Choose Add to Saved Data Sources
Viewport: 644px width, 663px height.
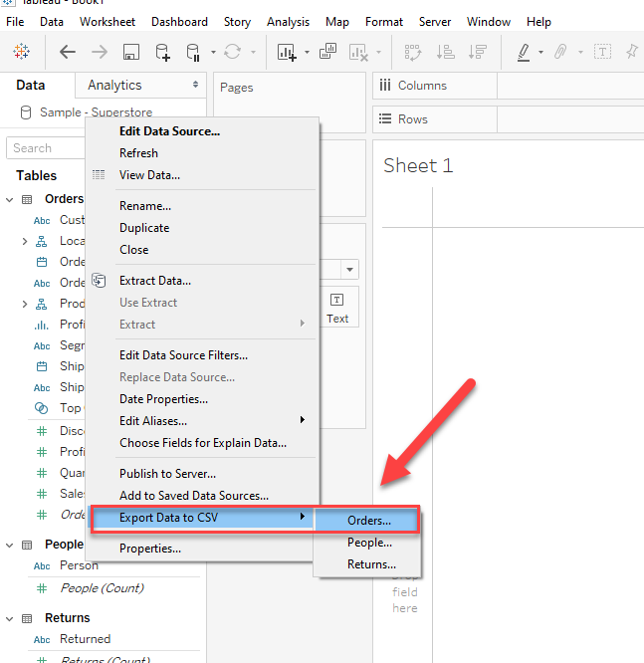point(194,496)
